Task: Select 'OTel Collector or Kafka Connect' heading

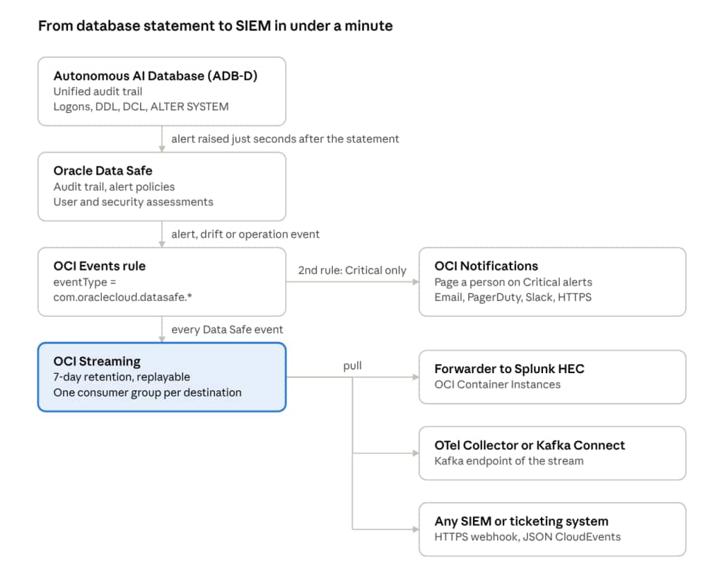Action: click(530, 445)
